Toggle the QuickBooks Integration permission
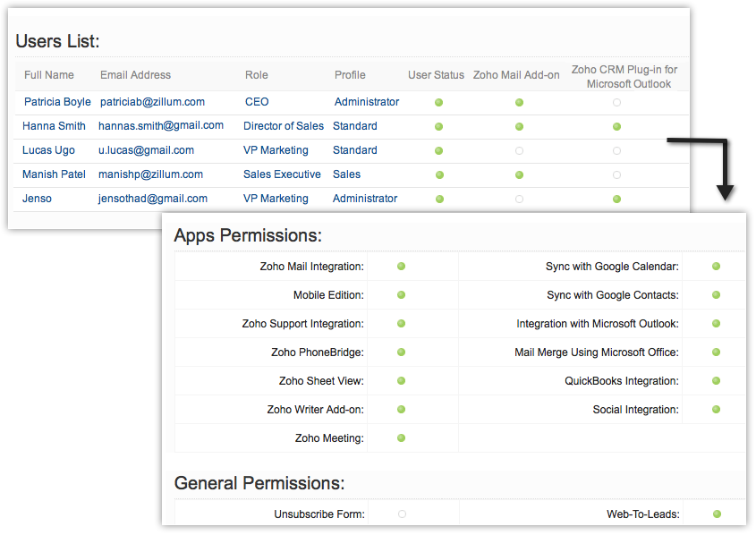The width and height of the screenshot is (756, 535). tap(716, 381)
